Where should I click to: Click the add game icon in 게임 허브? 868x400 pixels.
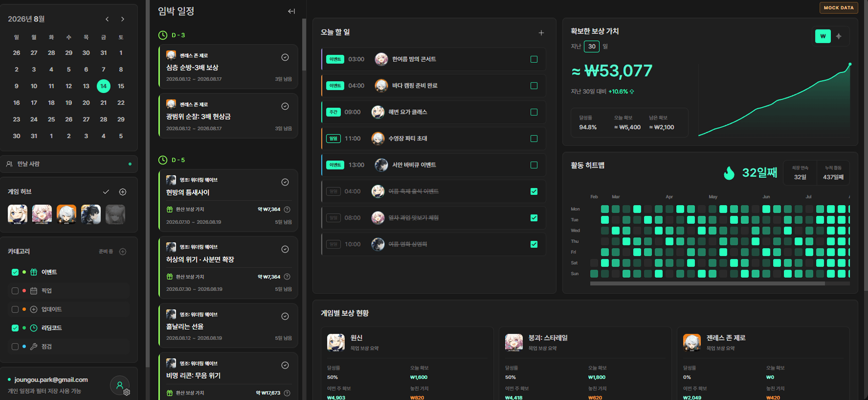click(x=123, y=192)
